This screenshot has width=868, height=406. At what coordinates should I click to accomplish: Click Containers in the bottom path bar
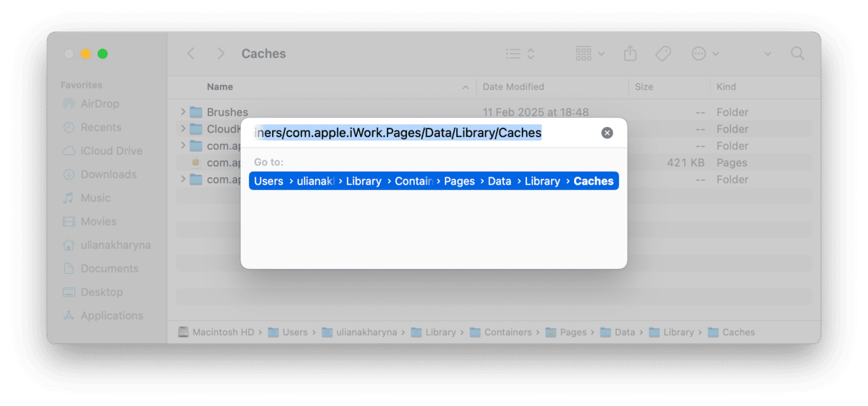(x=507, y=333)
